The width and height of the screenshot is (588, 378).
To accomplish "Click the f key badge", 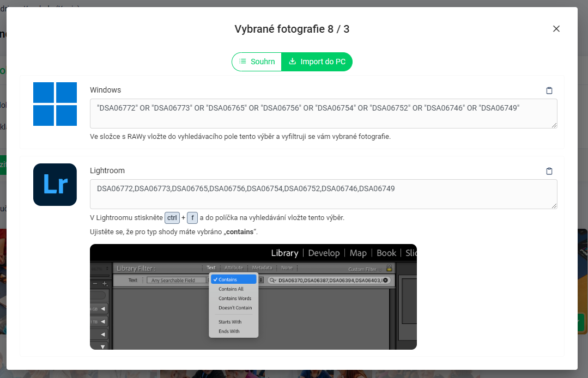I will click(192, 218).
